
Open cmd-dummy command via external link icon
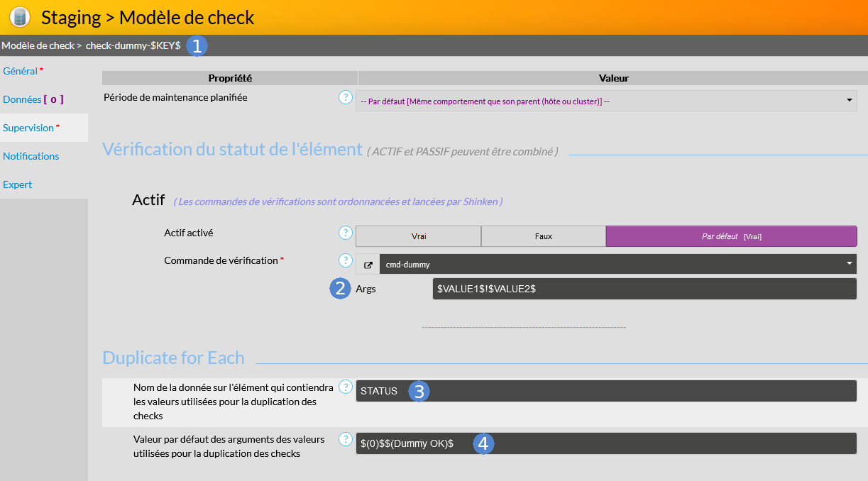pos(368,265)
